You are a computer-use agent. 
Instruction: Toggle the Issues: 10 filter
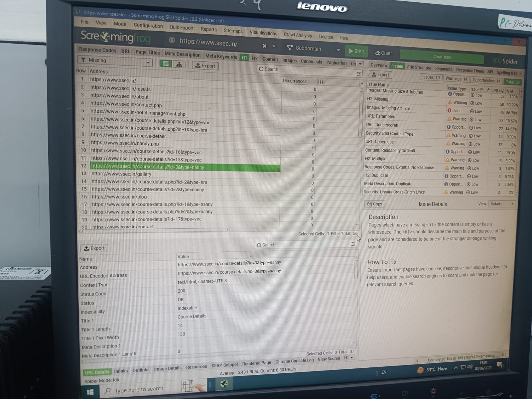431,77
